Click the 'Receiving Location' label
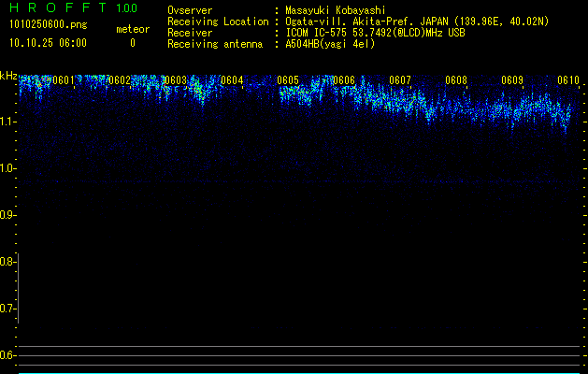588x374 pixels. 218,22
